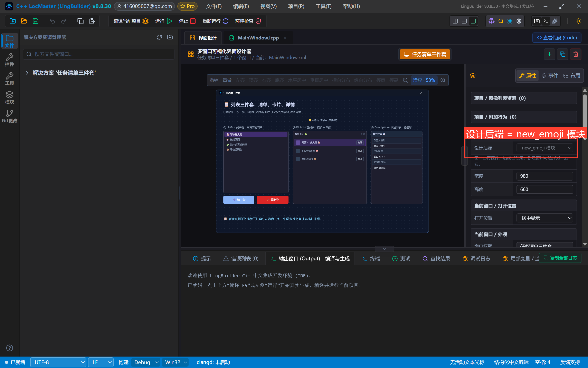588x368 pixels.
Task: Click the terminal prompt icon in toolbar
Action: [x=546, y=21]
